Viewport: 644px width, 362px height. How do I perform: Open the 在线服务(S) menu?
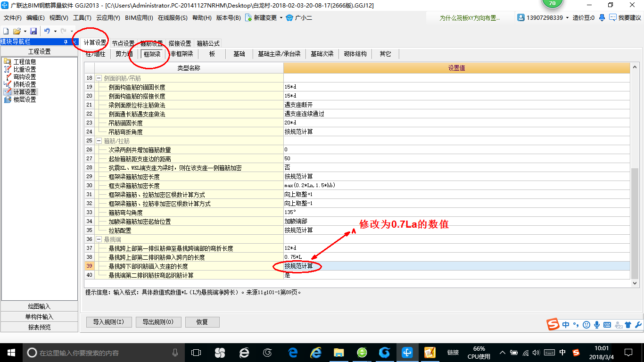coord(173,18)
